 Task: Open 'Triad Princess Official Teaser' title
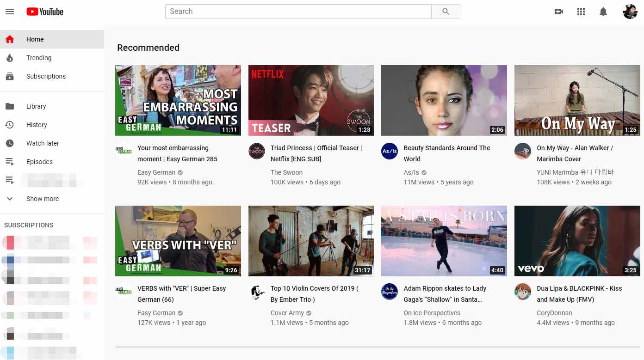tap(316, 153)
